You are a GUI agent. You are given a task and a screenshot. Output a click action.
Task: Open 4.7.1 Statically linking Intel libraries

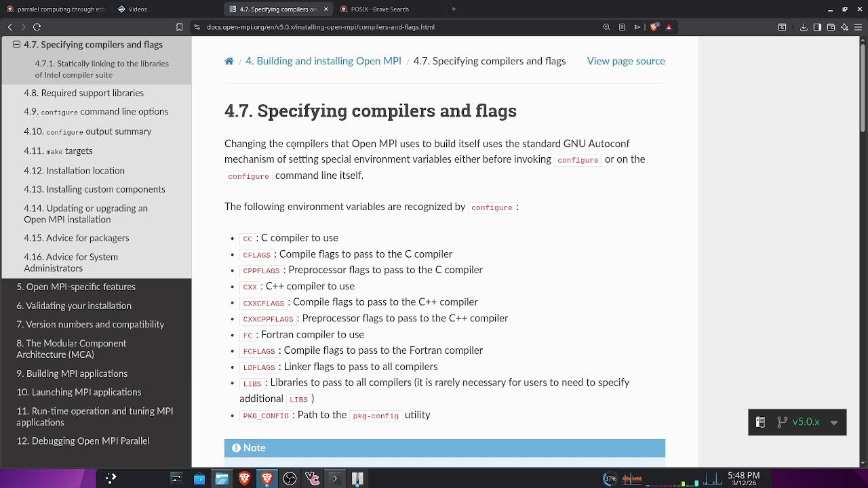pos(102,69)
